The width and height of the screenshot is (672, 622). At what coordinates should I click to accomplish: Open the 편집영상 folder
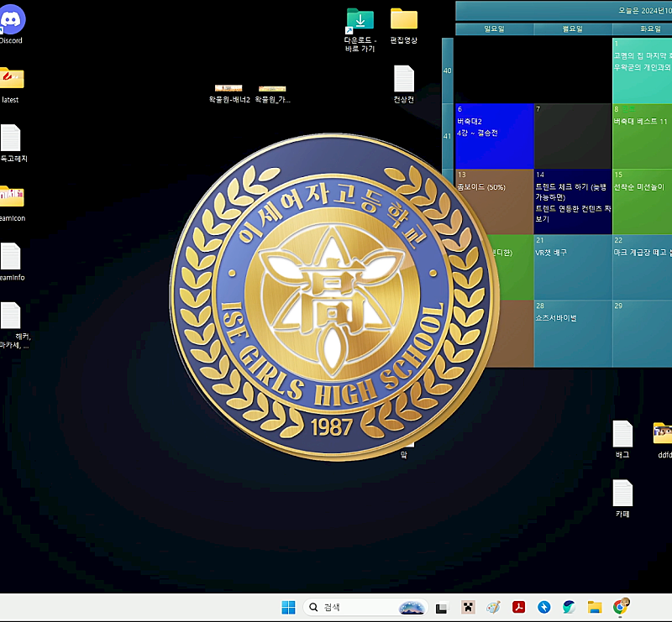click(404, 19)
